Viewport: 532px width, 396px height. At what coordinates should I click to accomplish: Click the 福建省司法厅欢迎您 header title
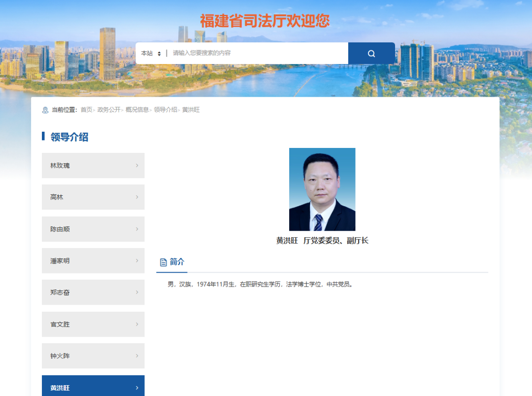tap(265, 21)
